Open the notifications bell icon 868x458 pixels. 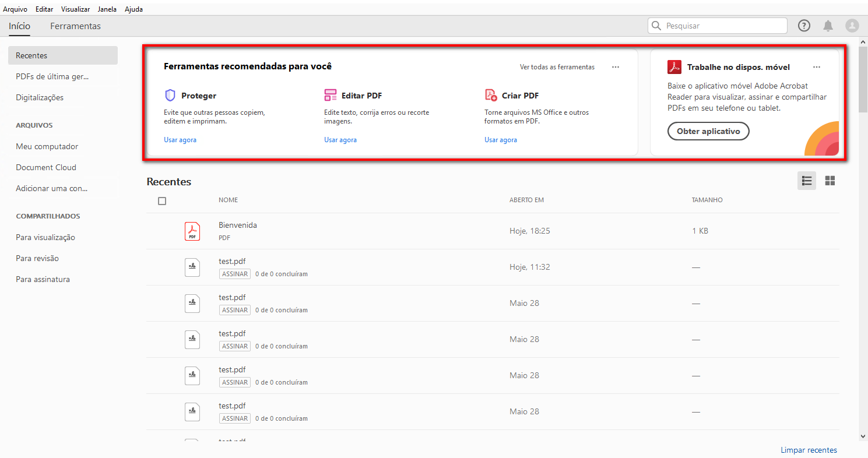(828, 26)
